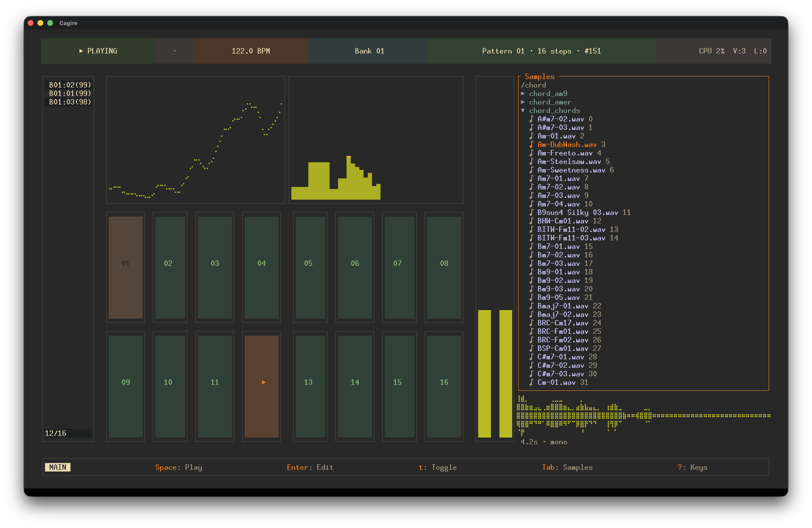Click the note icon beside Am7-04.wav
This screenshot has width=812, height=528.
pyautogui.click(x=531, y=204)
